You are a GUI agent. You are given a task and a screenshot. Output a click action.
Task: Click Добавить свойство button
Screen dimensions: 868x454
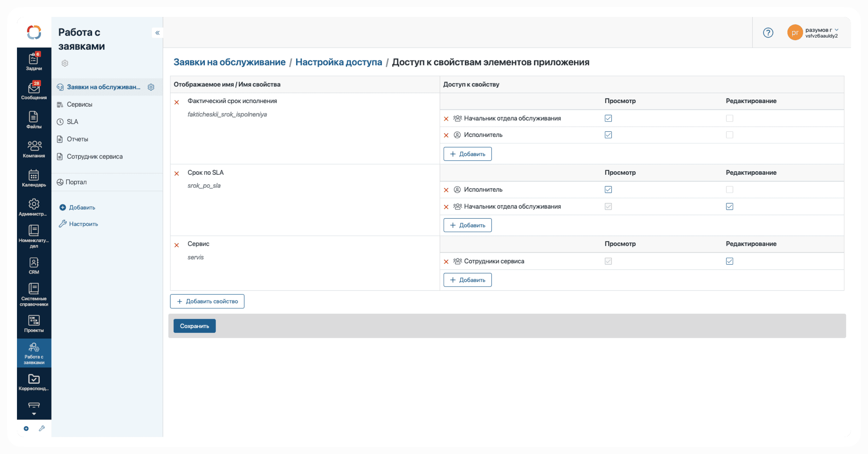207,301
